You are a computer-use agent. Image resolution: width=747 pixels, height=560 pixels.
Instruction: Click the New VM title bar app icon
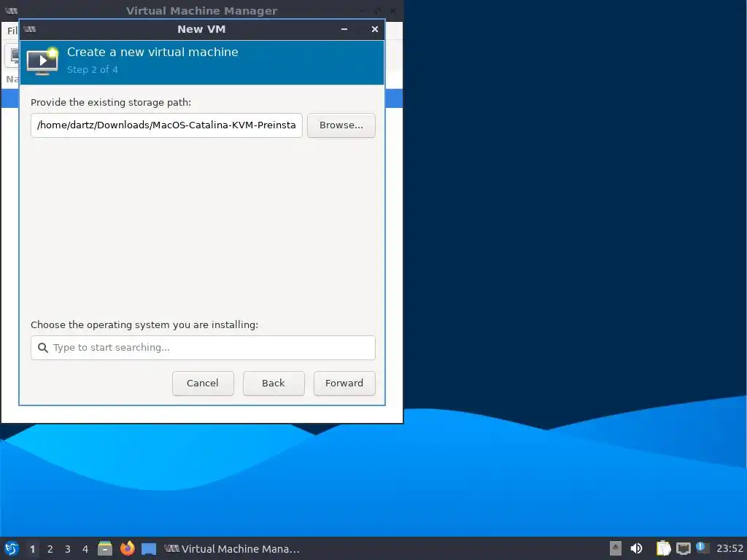[30, 29]
